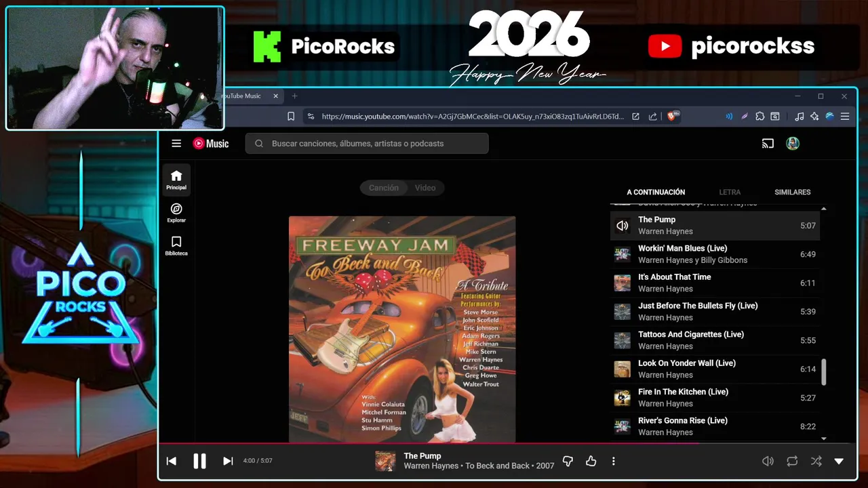The width and height of the screenshot is (868, 488).
Task: Toggle repeat mode
Action: (x=792, y=461)
